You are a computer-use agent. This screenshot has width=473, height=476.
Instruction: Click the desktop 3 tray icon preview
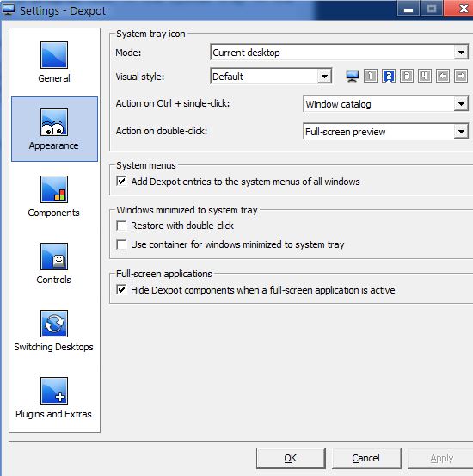[407, 76]
